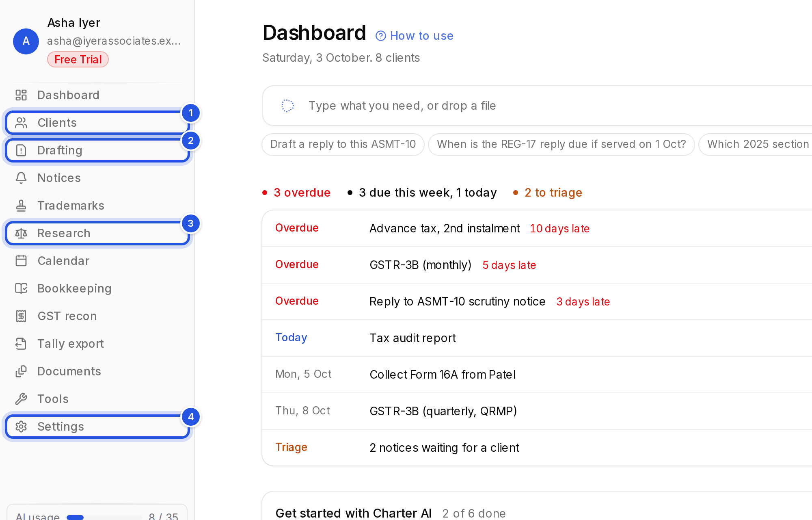Choose the 'Draft a reply to this ASMT-10' suggestion
812x520 pixels.
343,144
